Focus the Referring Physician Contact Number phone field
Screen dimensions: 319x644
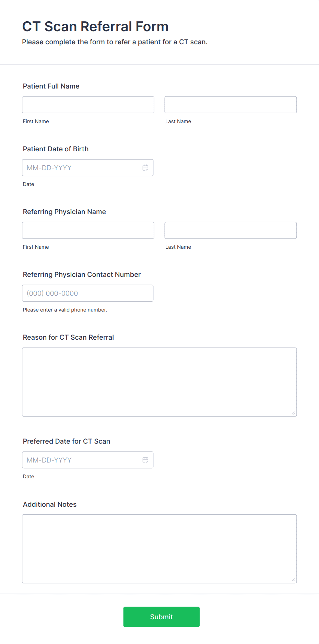(88, 293)
